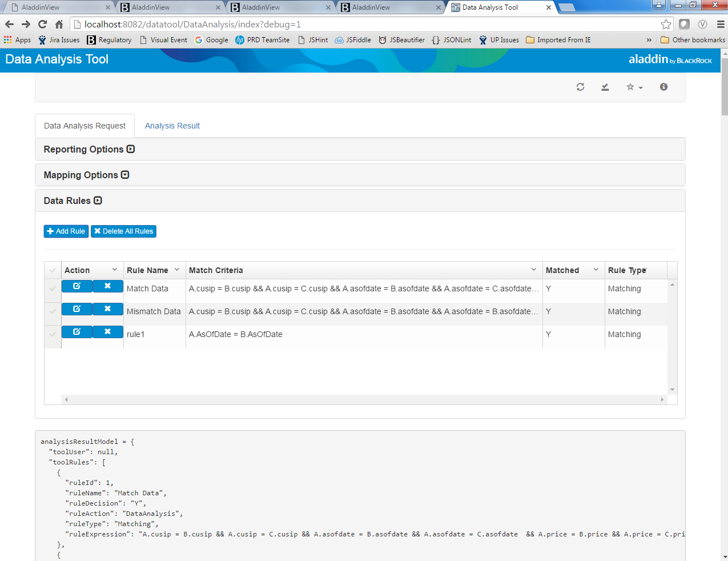Open the Imported From IE folder
728x561 pixels.
[x=558, y=40]
